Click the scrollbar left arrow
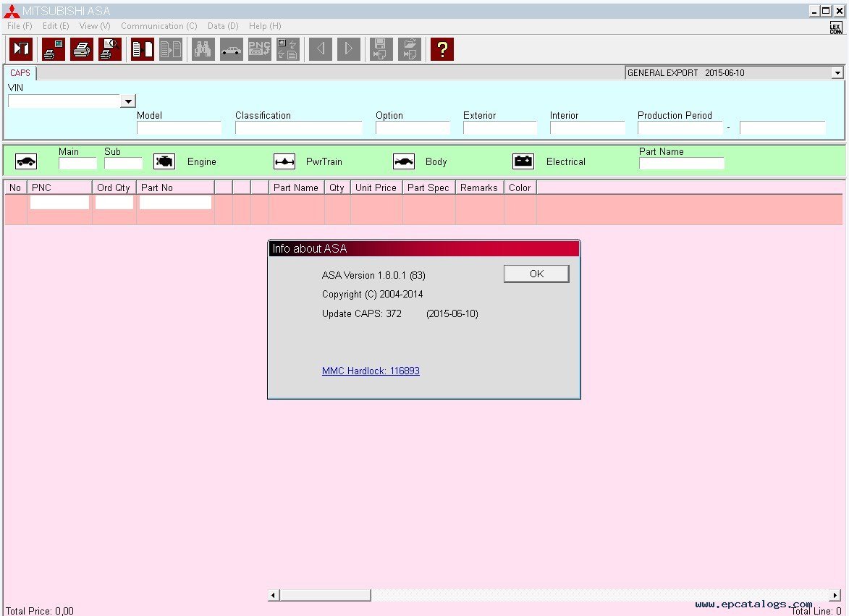 tap(274, 596)
